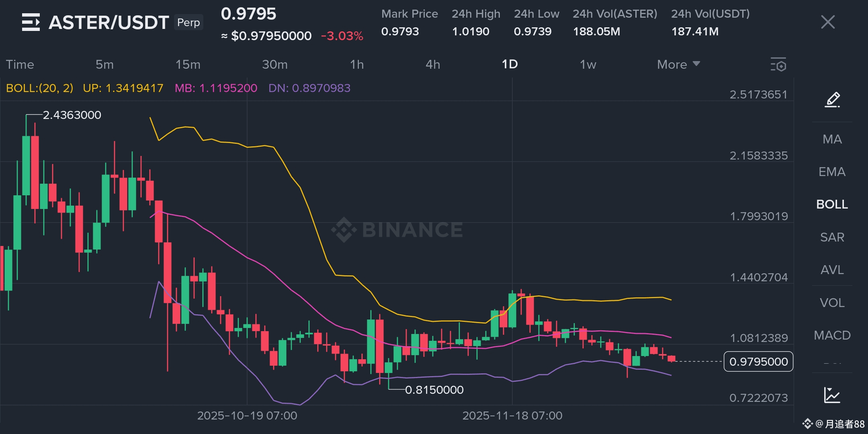Screen dimensions: 868x434
Task: Open the line chart icon
Action: click(832, 395)
